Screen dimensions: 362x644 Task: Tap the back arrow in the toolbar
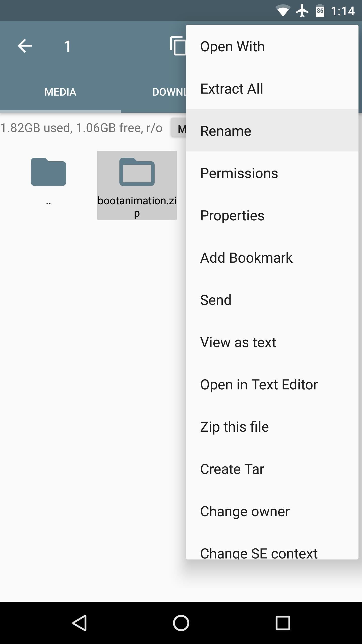tap(25, 46)
